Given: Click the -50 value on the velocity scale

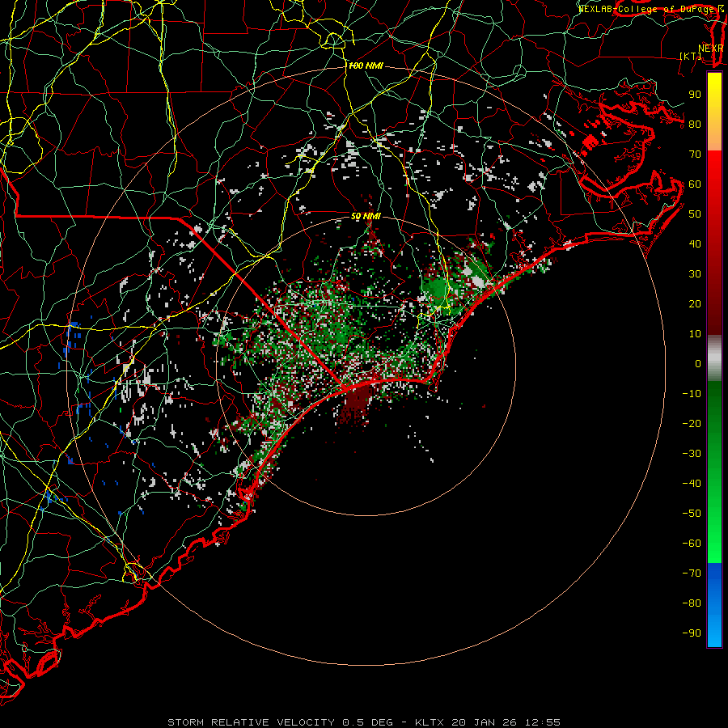Looking at the screenshot, I should 692,514.
